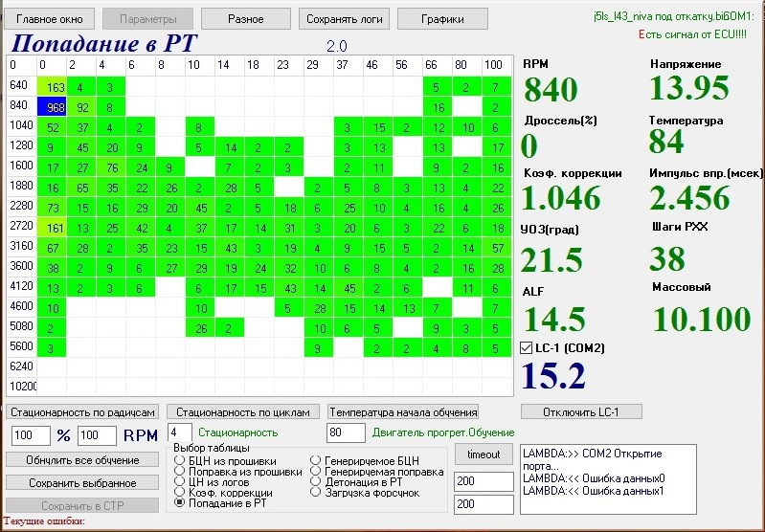Click the Коэф. коррекции value 1.046
The width and height of the screenshot is (765, 532).
pos(561,197)
